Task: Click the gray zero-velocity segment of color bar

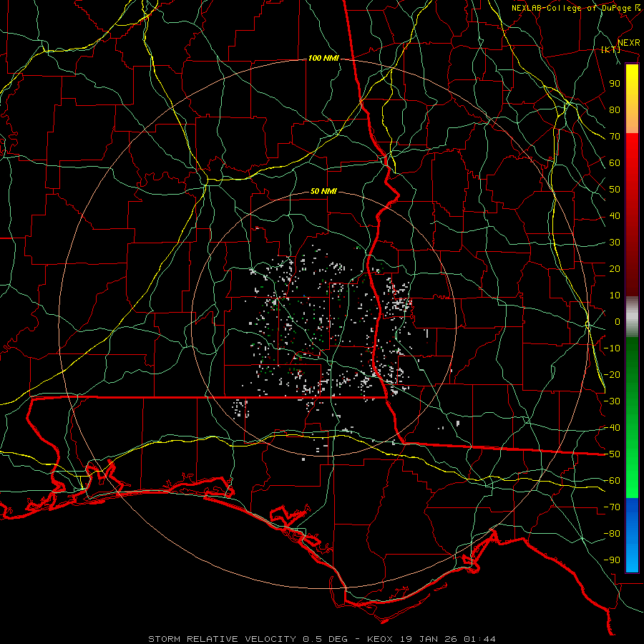Action: coord(632,317)
